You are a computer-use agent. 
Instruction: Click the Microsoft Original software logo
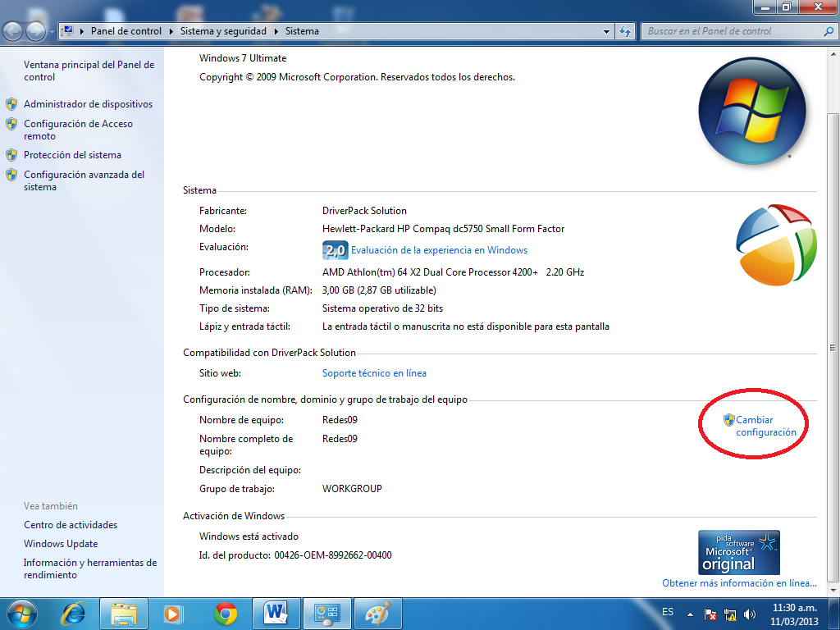(x=738, y=552)
